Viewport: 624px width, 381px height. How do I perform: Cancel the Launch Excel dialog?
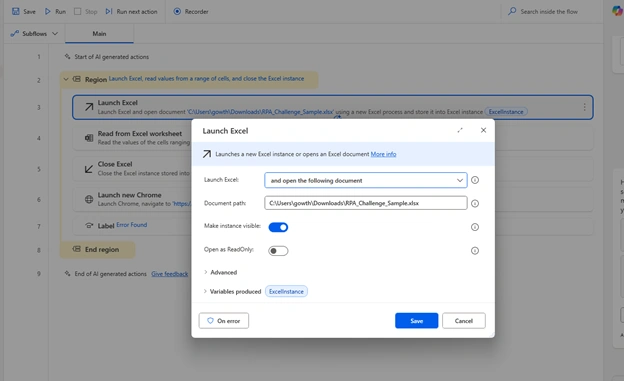point(464,320)
